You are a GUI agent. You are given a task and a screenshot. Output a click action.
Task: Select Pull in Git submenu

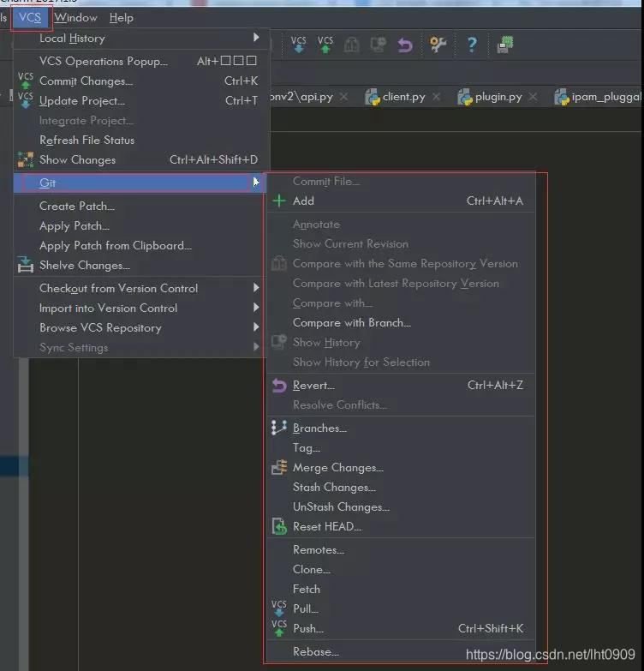(x=401, y=608)
